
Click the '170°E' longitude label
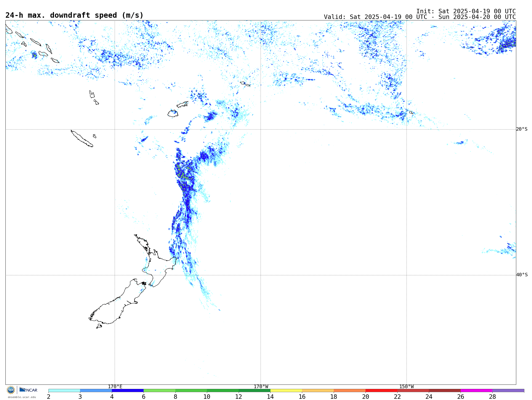[x=115, y=387]
